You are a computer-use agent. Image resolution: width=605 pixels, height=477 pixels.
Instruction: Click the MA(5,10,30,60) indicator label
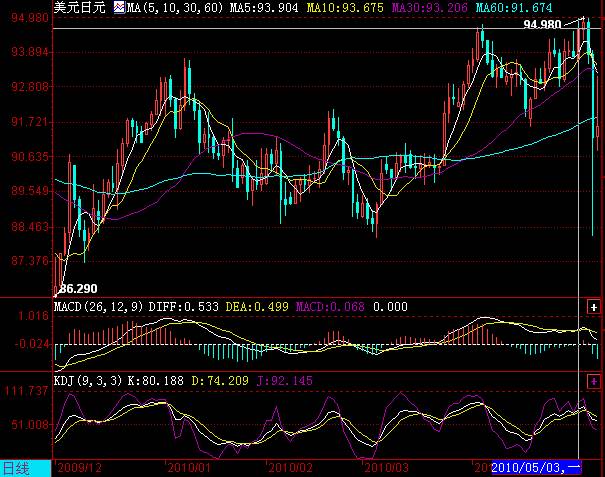[175, 8]
